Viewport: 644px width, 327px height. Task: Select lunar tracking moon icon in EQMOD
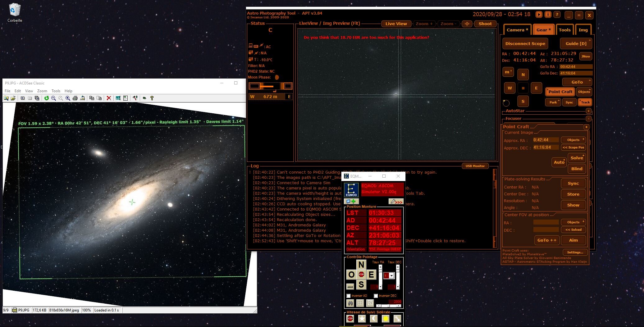pyautogui.click(x=374, y=319)
